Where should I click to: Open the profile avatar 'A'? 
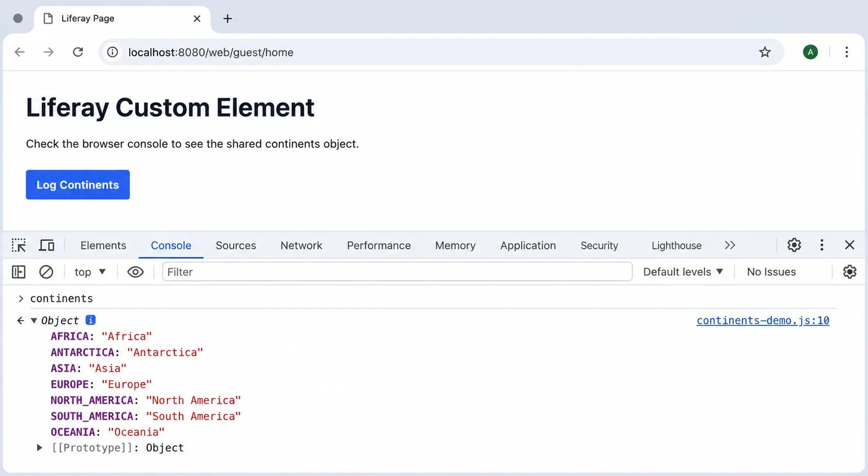[x=810, y=52]
